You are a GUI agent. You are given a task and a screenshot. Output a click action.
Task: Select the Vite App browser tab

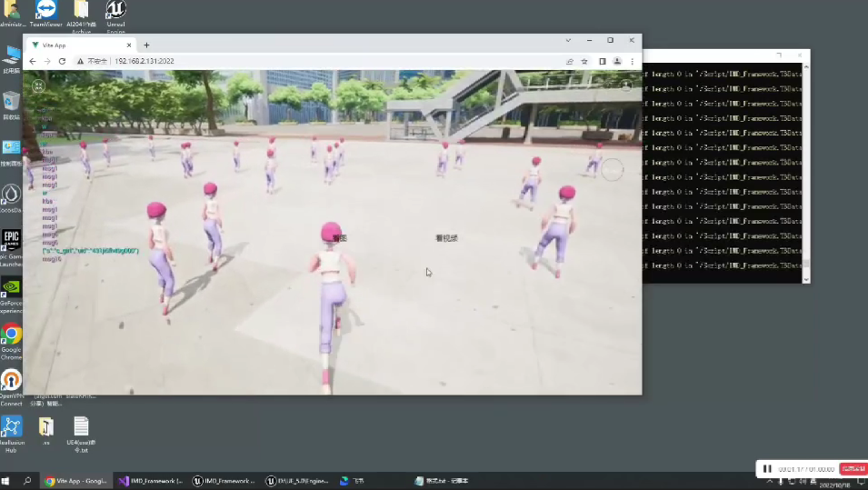[x=77, y=45]
